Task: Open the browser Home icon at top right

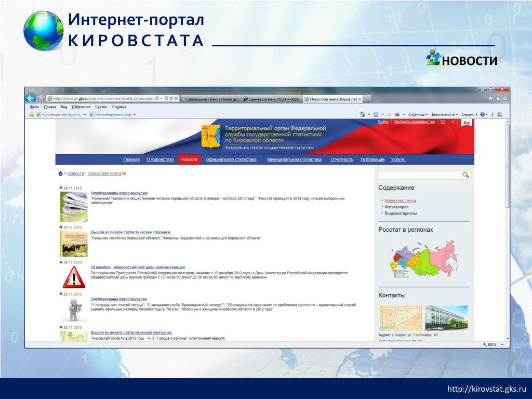Action: point(490,98)
